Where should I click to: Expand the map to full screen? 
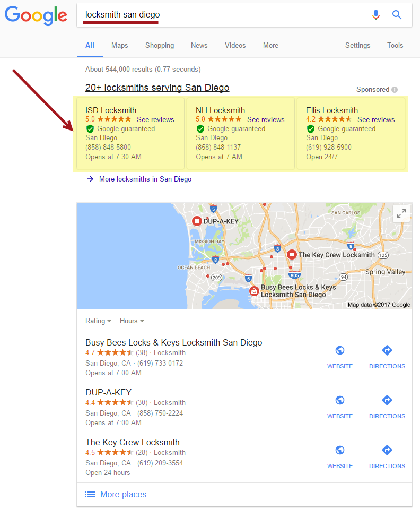(x=401, y=213)
